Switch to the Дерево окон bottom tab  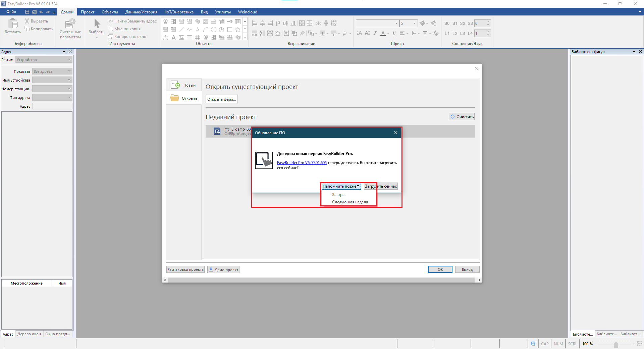click(29, 334)
